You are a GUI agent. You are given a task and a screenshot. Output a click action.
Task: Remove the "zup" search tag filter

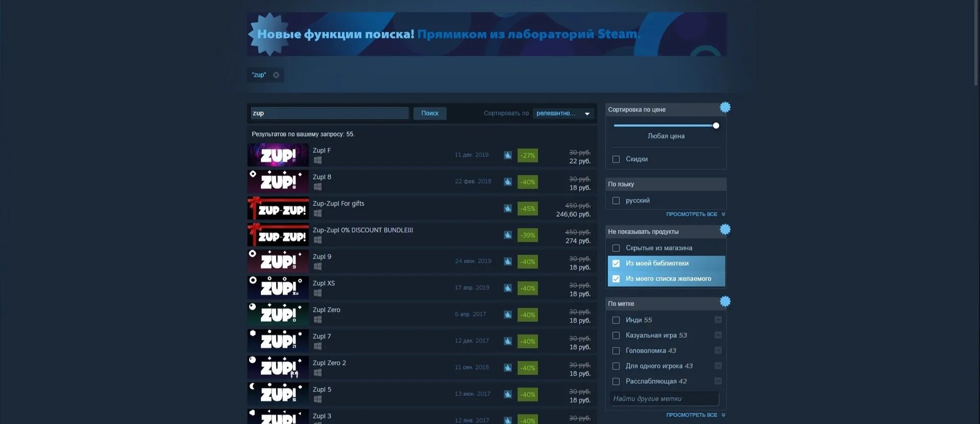tap(276, 75)
